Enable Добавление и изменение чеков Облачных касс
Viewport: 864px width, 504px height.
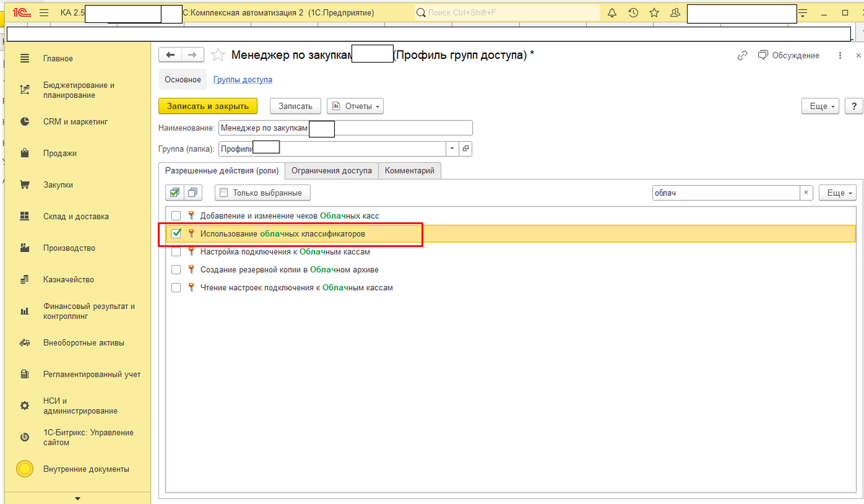coord(176,215)
